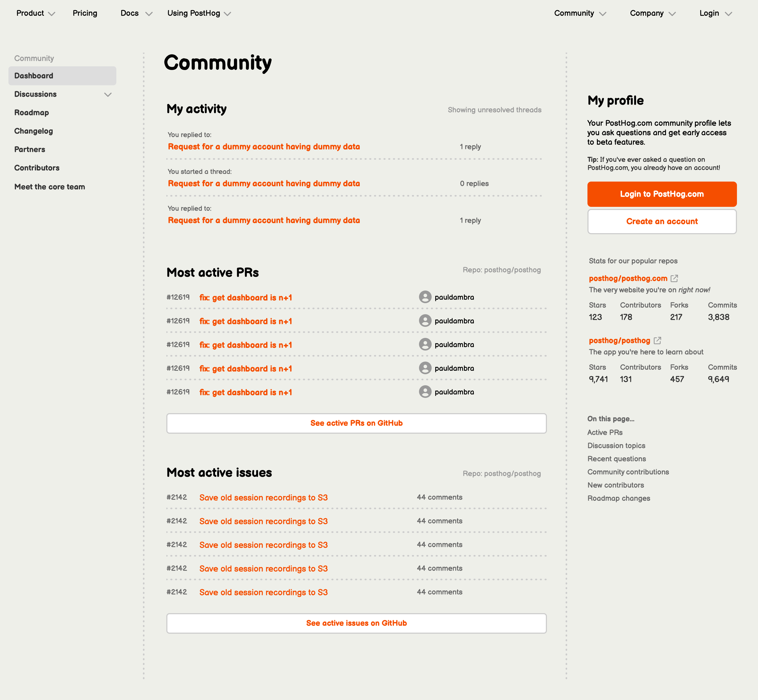
Task: Click the external link icon beside posthog/posthog
Action: point(657,341)
